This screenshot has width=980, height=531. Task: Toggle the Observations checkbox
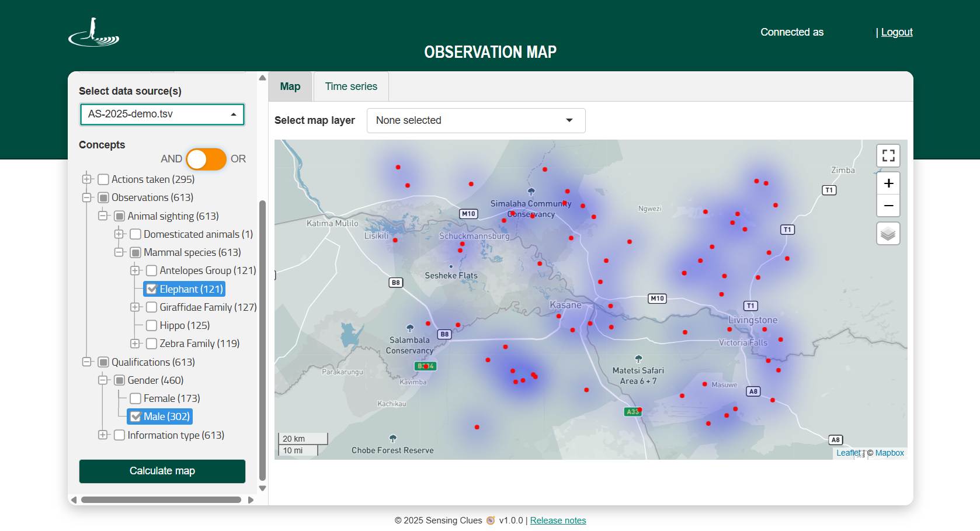103,197
